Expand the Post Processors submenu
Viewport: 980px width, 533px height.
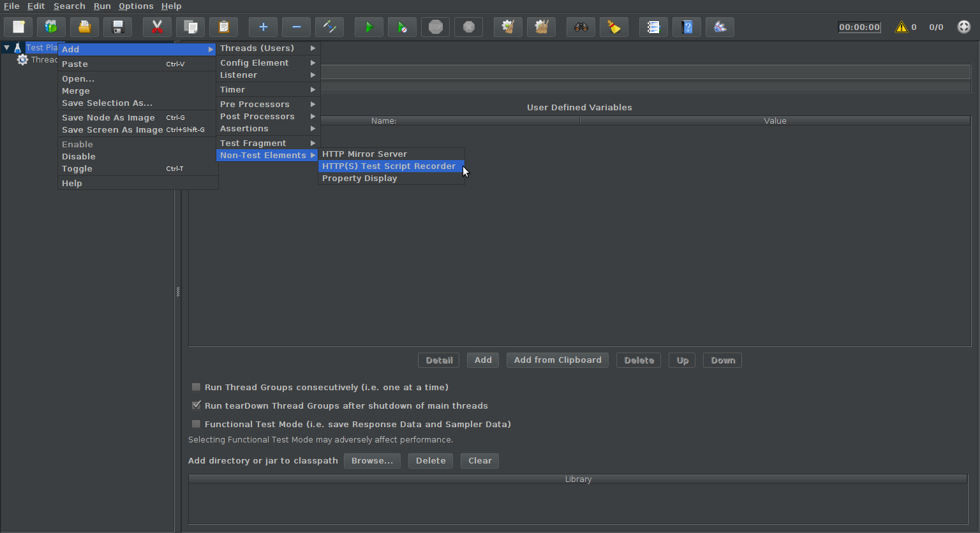tap(268, 117)
